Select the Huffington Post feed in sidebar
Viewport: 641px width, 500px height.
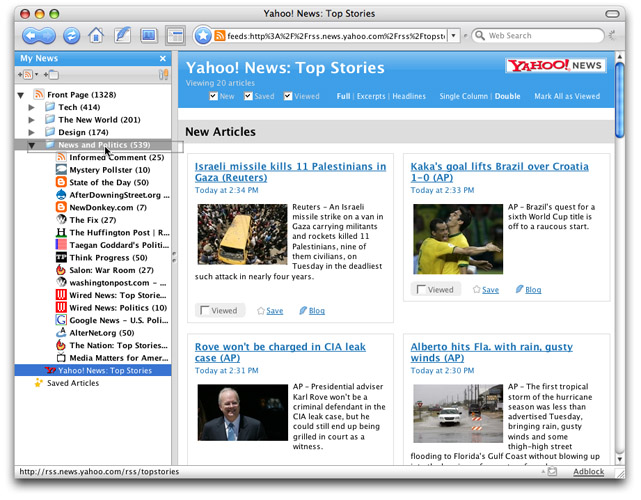coord(118,232)
